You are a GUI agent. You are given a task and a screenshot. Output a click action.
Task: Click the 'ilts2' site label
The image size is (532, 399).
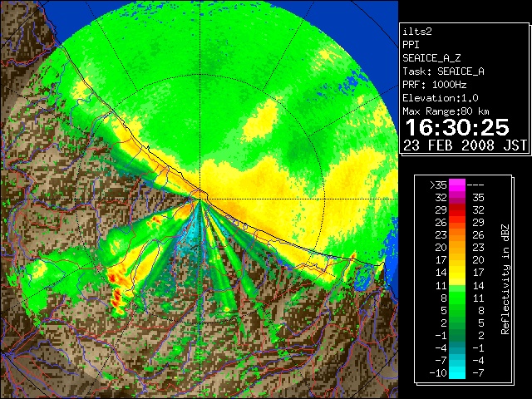tap(417, 32)
